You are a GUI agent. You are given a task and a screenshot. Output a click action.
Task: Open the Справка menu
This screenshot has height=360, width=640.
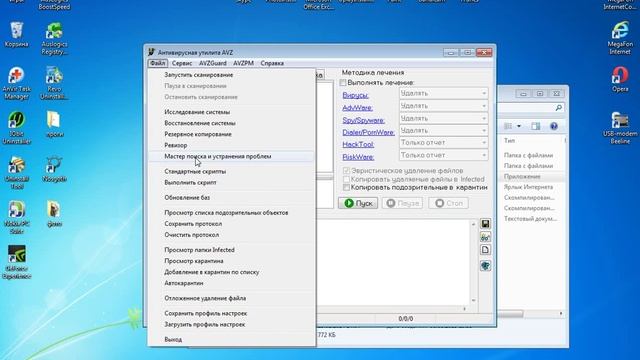click(x=272, y=63)
